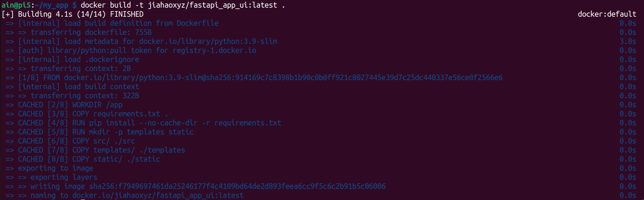Click the FROM python sha256 digest line
Screen dimensions: 644x200
(x=260, y=78)
